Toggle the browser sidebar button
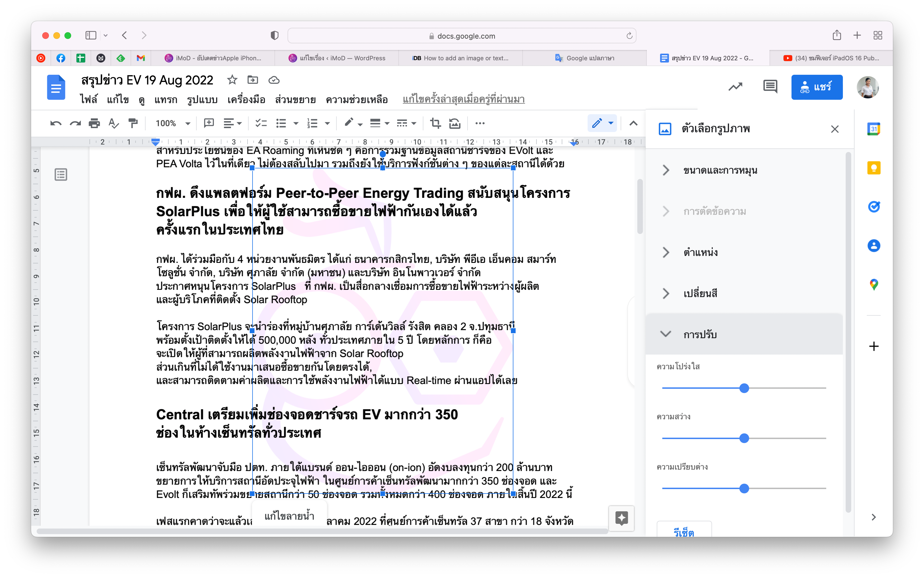Image resolution: width=924 pixels, height=578 pixels. point(91,36)
